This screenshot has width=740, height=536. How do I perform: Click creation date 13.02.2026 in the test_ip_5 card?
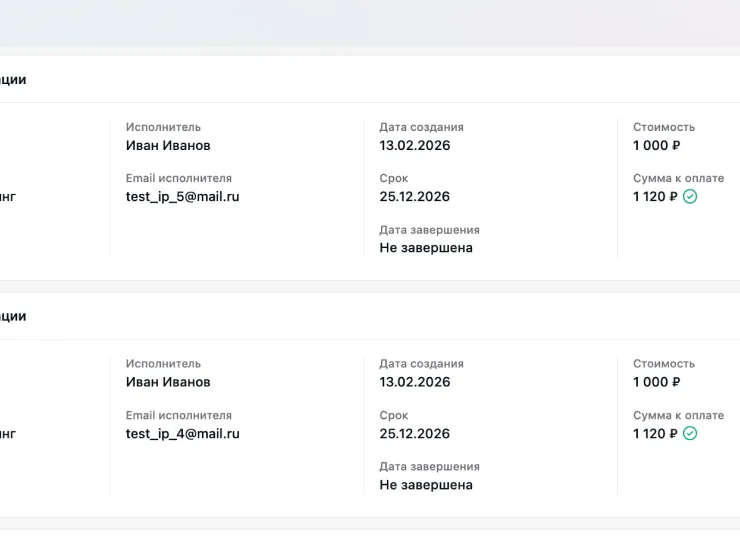pos(415,145)
